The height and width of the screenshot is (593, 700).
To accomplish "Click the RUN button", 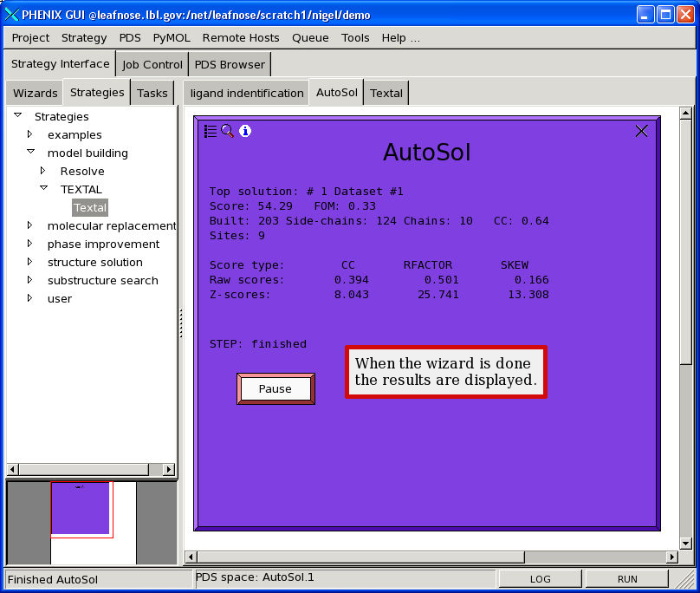I will tap(627, 579).
